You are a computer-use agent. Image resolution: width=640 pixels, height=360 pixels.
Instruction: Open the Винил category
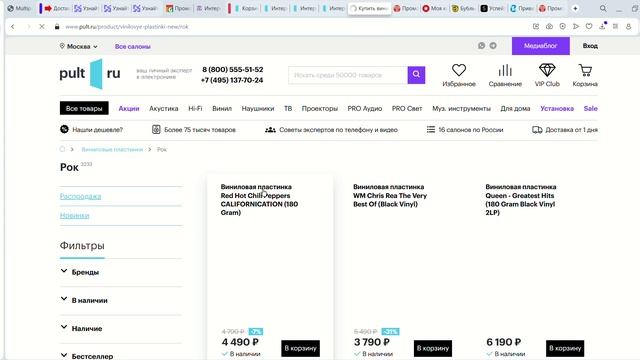[x=222, y=109]
